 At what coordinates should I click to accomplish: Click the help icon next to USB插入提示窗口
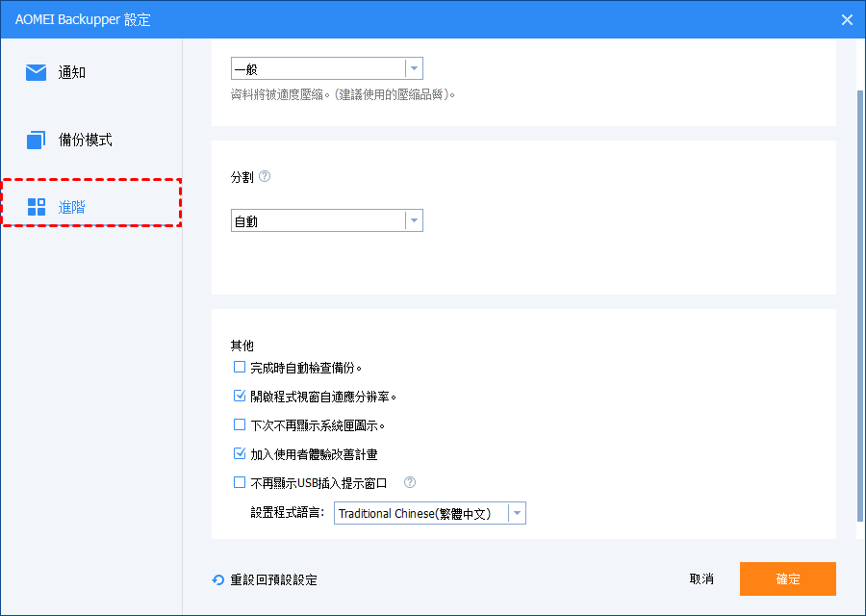(x=409, y=482)
